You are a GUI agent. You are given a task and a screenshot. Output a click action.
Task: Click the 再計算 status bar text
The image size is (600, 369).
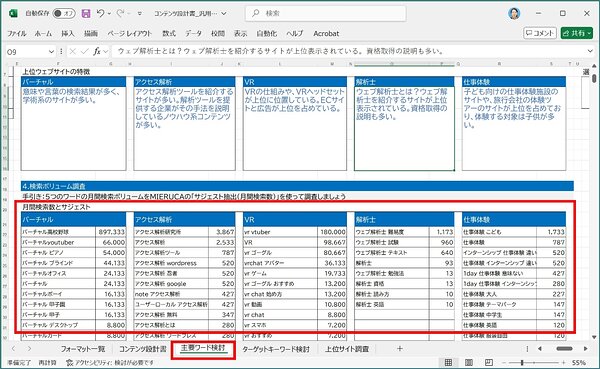click(x=47, y=362)
